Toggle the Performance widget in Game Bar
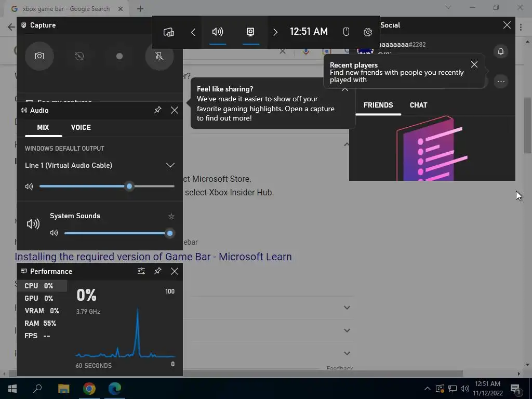Image resolution: width=532 pixels, height=399 pixels. (250, 32)
